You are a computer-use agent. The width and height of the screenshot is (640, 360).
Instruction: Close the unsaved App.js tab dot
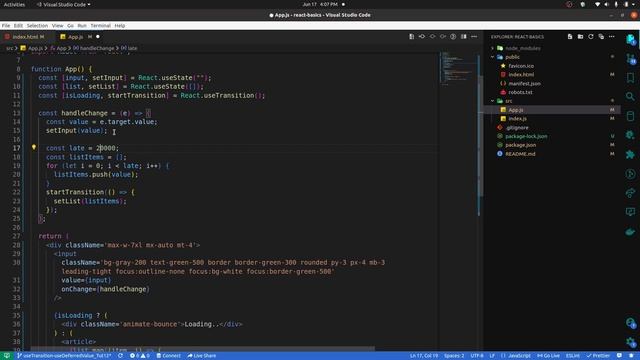click(x=98, y=37)
